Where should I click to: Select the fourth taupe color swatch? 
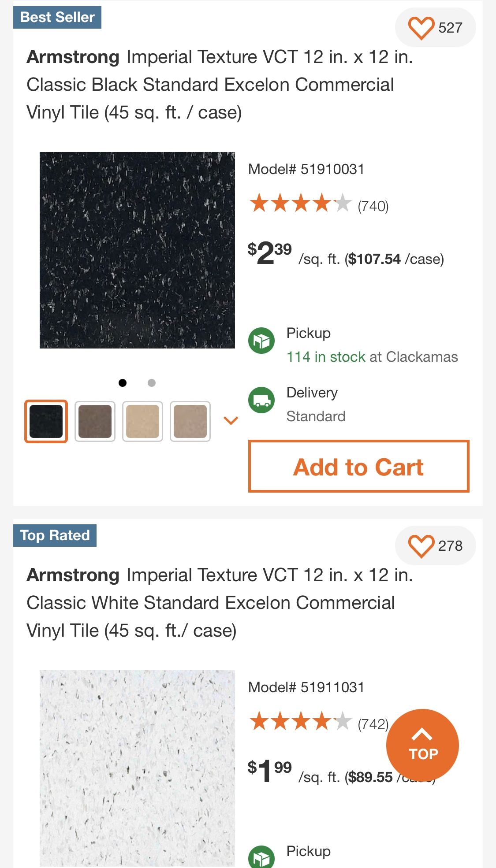[x=190, y=421]
